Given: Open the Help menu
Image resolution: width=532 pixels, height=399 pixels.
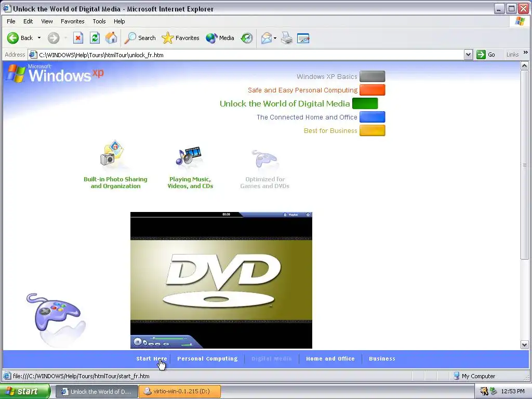Looking at the screenshot, I should pos(119,21).
